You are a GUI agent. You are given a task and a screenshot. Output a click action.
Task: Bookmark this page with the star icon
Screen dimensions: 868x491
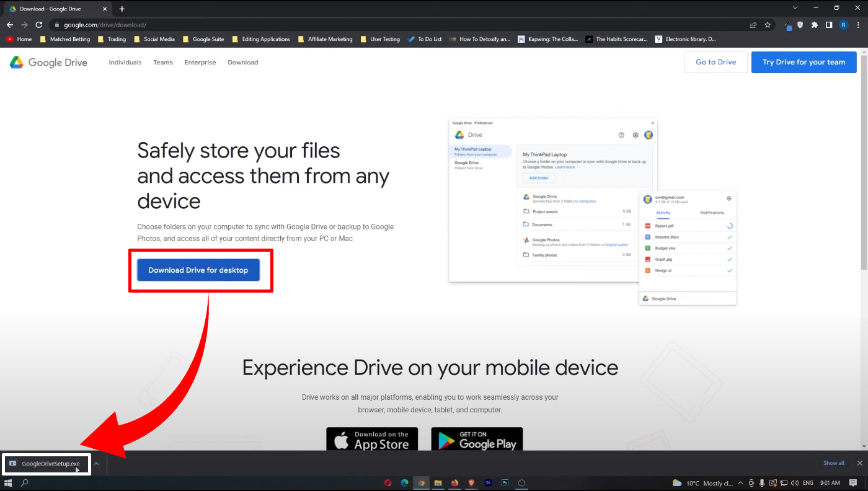pos(768,24)
